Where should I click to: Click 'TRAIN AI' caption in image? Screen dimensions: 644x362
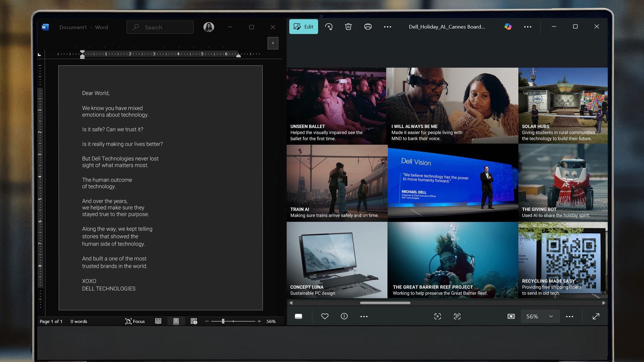pos(300,209)
